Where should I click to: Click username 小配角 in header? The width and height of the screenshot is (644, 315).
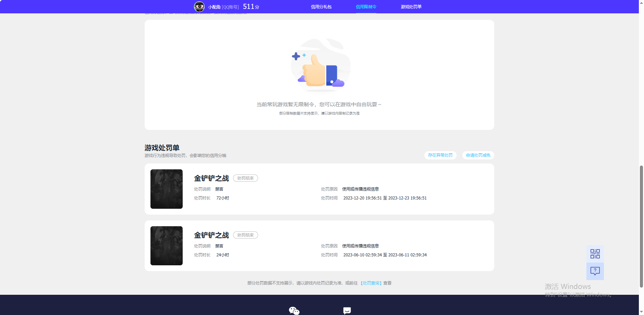(x=214, y=7)
